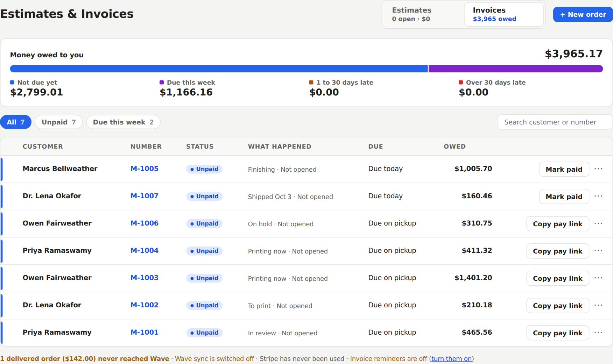Open invoice number M-1001
Screen dimensions: 613x364
145,332
